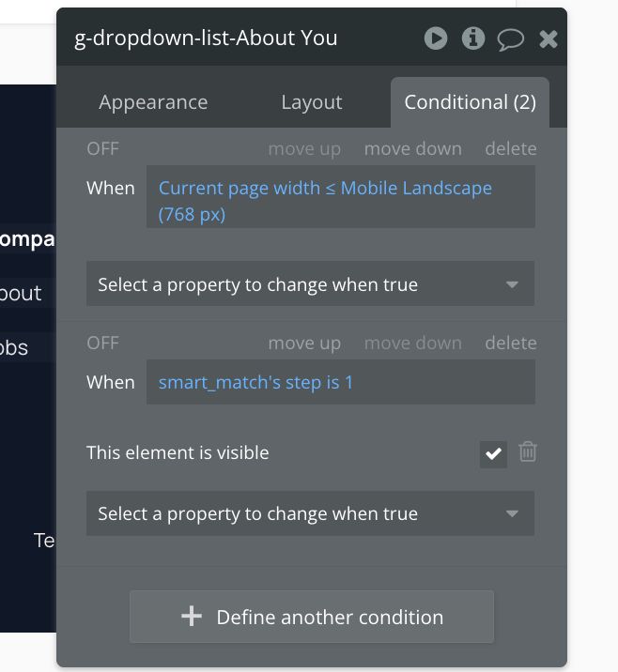The width and height of the screenshot is (618, 672).
Task: Toggle the second condition's OFF switch
Action: tap(103, 343)
